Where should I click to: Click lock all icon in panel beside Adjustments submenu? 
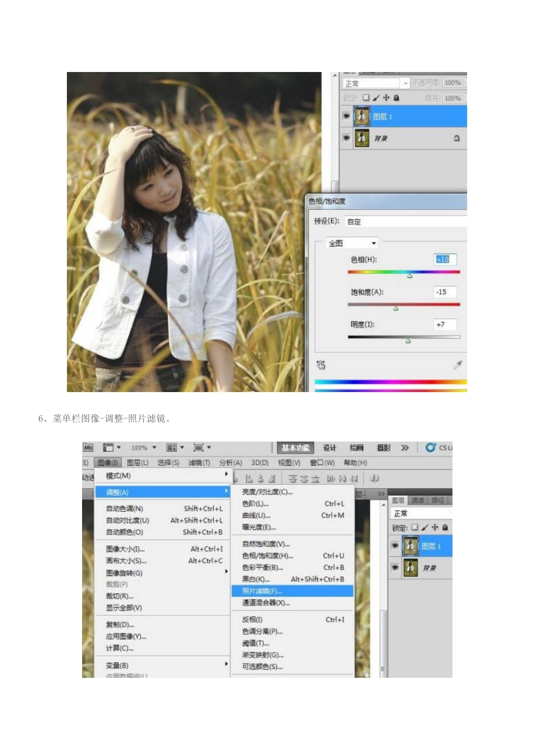click(x=445, y=528)
